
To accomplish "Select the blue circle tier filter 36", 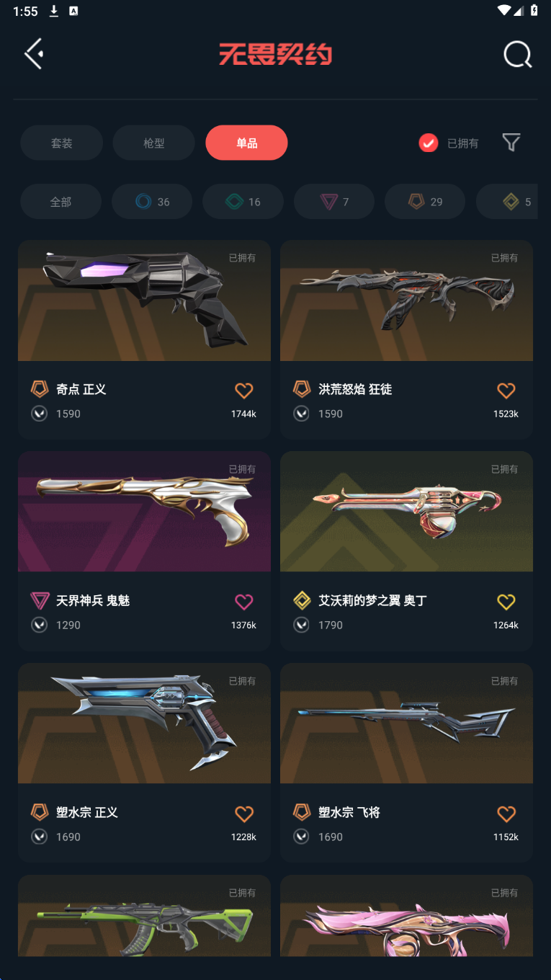I will coord(152,202).
